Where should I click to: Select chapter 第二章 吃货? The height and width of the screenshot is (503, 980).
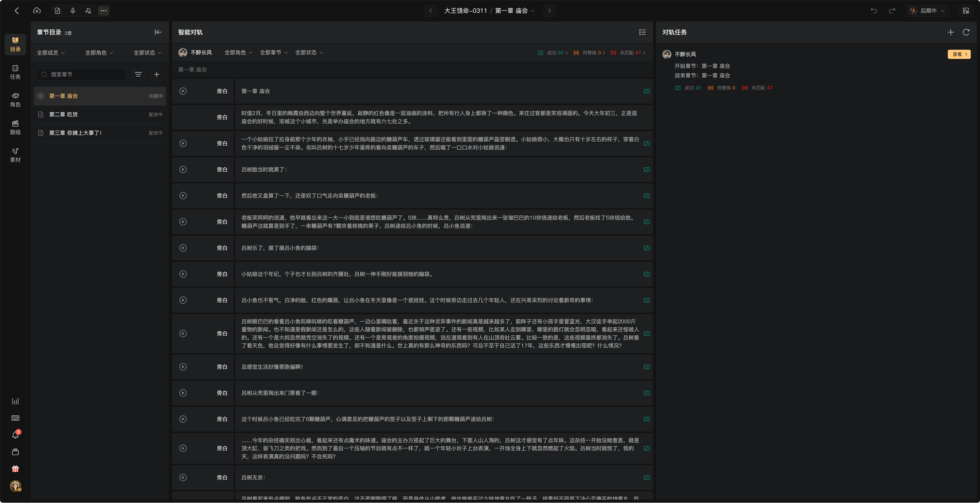click(x=100, y=115)
